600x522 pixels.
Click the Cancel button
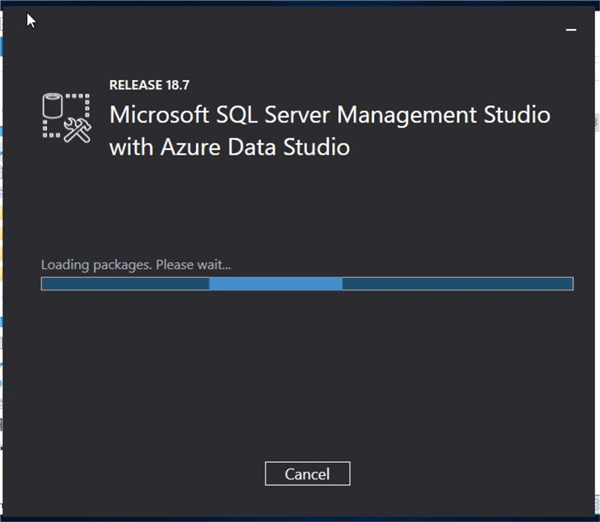pyautogui.click(x=307, y=474)
